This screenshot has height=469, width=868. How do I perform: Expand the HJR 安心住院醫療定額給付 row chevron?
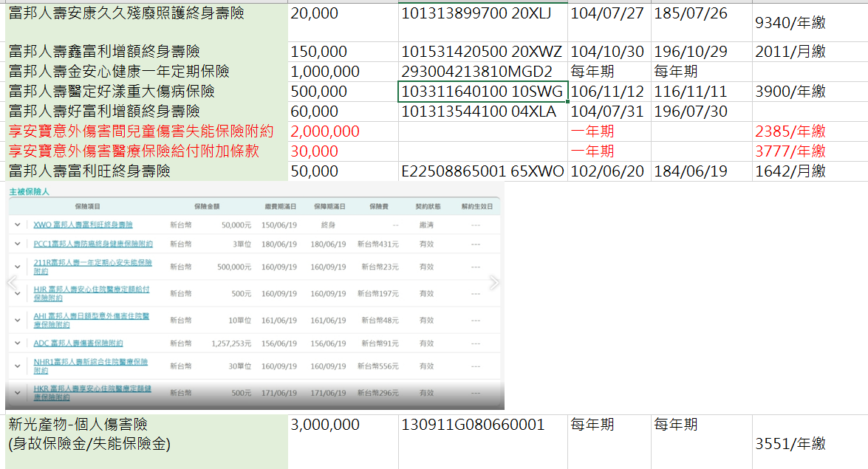coord(18,293)
